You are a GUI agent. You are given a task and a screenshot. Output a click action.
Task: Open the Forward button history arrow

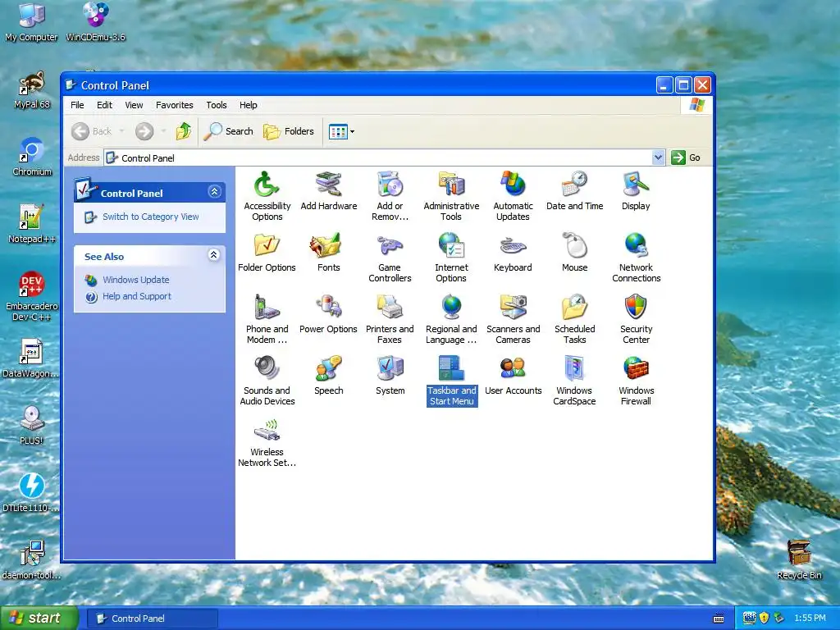(x=163, y=131)
